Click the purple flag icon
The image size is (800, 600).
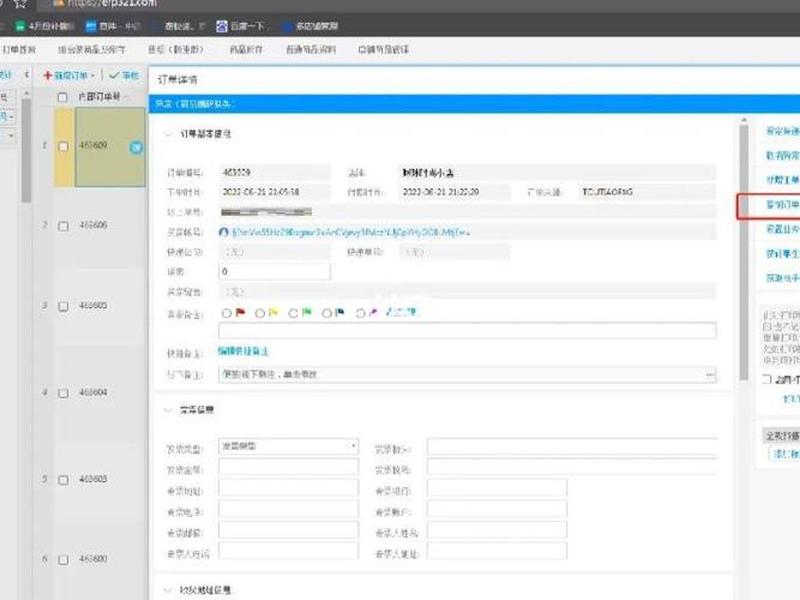(373, 312)
